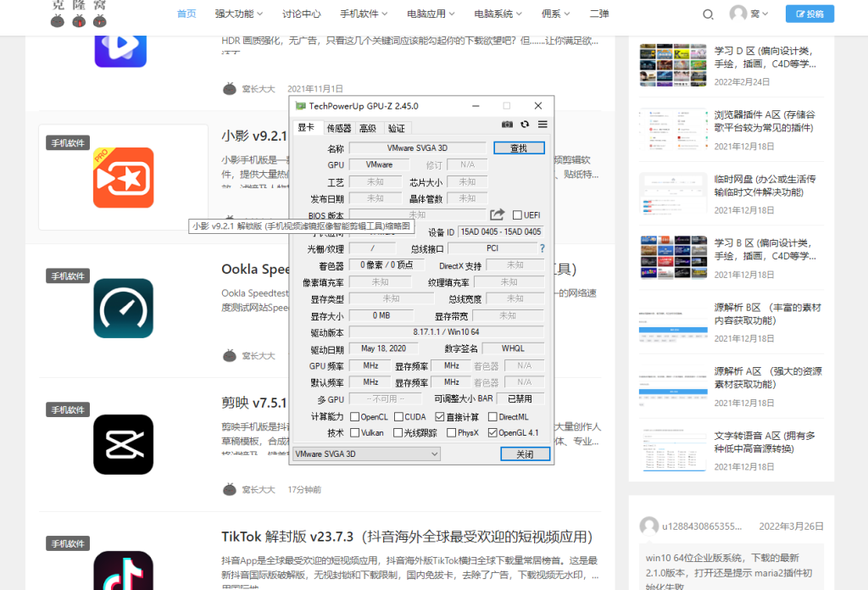
Task: Open 二弹 in the navigation
Action: point(599,14)
